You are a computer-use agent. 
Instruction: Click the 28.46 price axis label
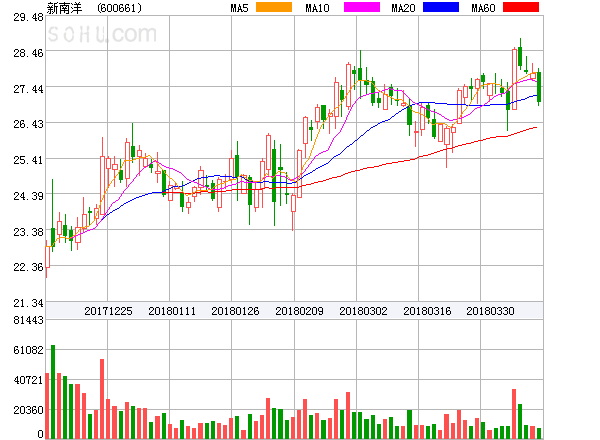(x=28, y=53)
